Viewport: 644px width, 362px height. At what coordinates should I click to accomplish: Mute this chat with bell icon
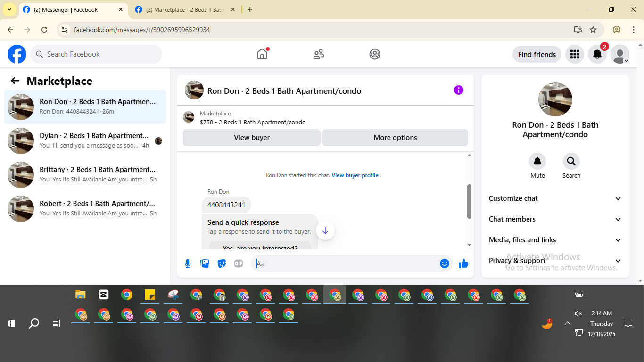click(x=537, y=161)
